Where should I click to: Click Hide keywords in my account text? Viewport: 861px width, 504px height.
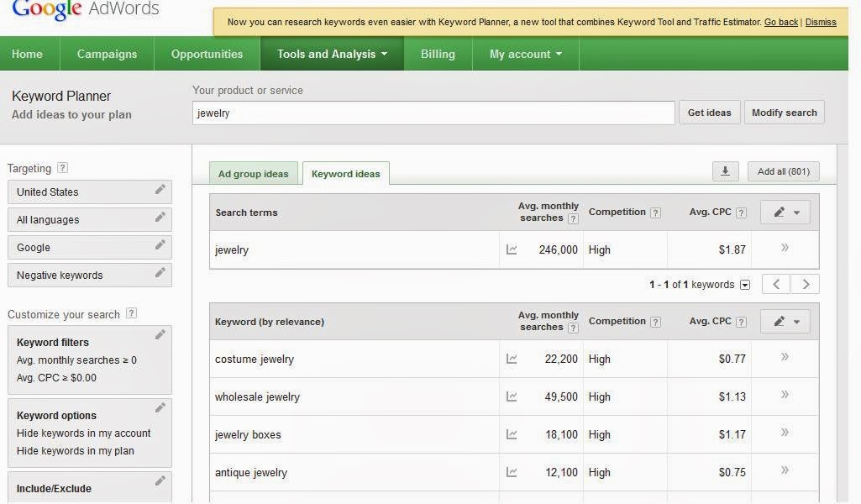click(x=83, y=433)
